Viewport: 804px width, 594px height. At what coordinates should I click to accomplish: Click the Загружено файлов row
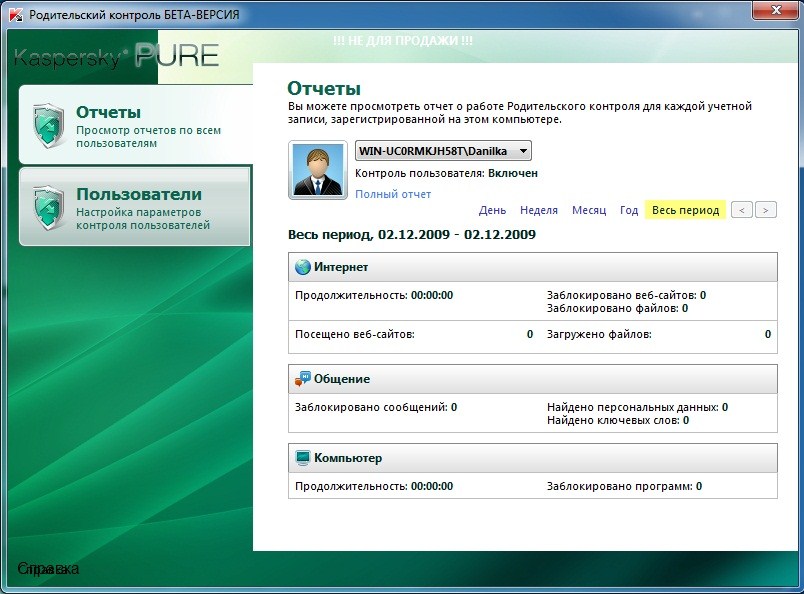tap(659, 334)
